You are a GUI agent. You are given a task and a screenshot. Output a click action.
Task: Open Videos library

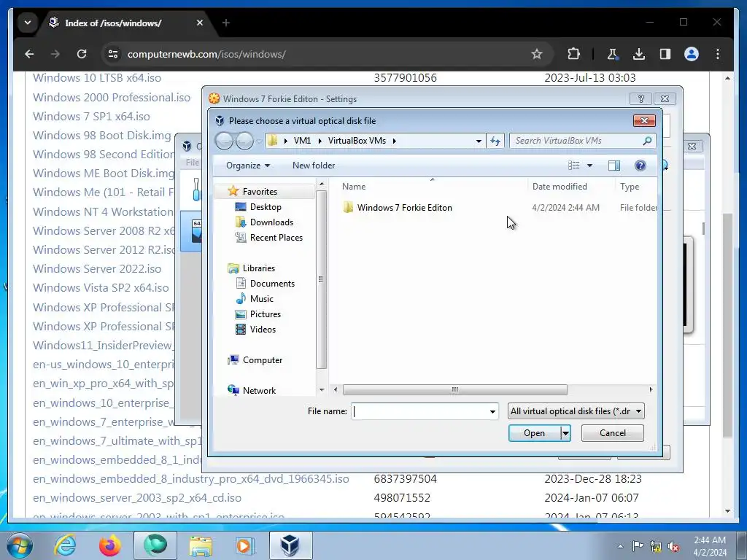pyautogui.click(x=263, y=330)
